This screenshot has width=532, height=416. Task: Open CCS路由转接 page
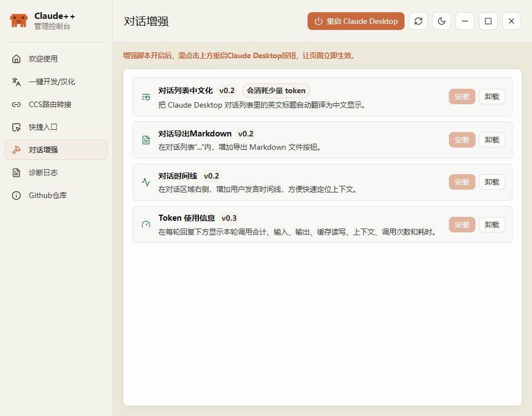pos(57,104)
